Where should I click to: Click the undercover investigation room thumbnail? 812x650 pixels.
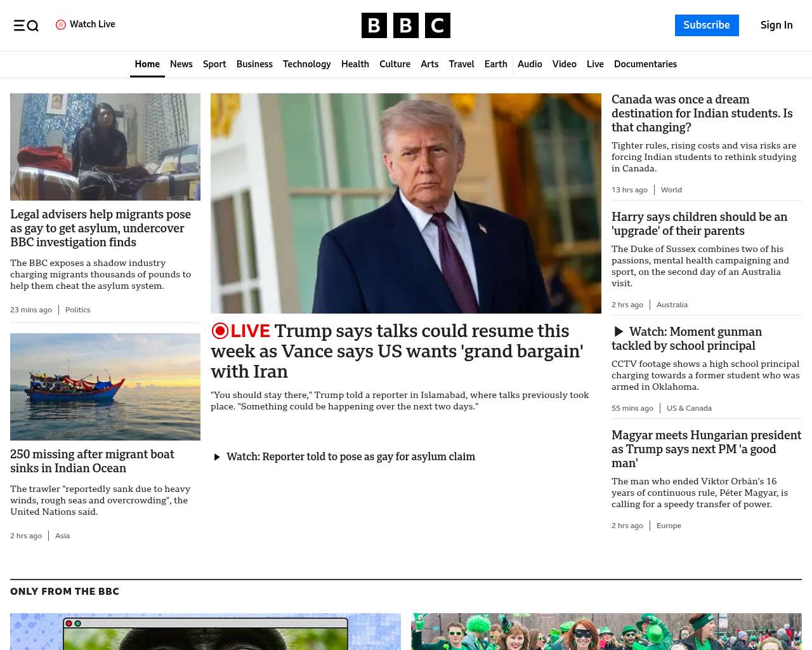[105, 147]
